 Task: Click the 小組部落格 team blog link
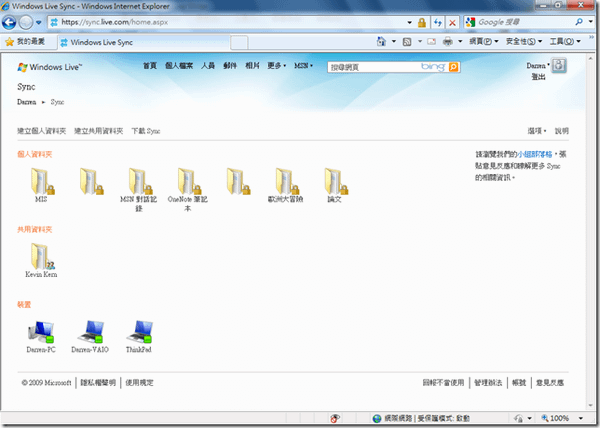click(x=535, y=154)
